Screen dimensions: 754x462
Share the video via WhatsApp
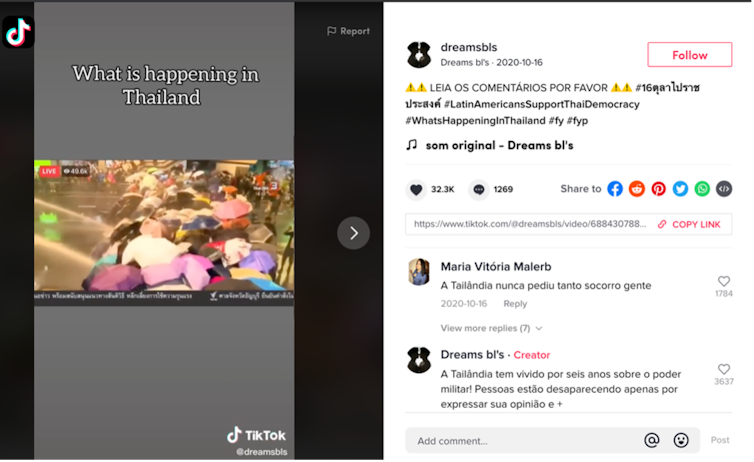click(702, 189)
